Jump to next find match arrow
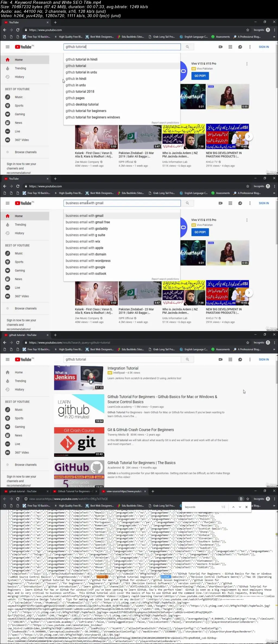Image resolution: width=278 pixels, height=644 pixels. [x=240, y=507]
